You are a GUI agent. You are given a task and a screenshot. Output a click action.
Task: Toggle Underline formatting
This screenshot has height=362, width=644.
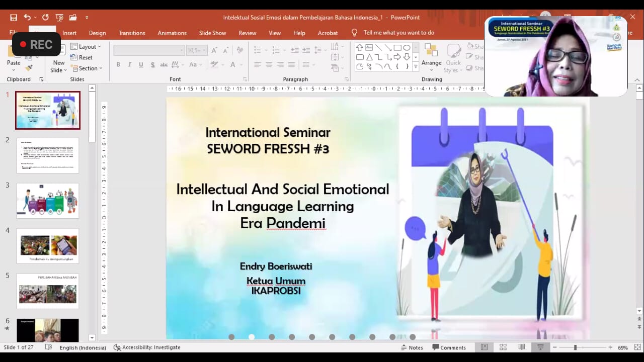pos(141,65)
